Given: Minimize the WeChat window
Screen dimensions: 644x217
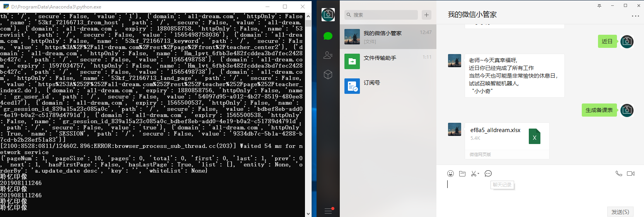Looking at the screenshot, I should 612,5.
